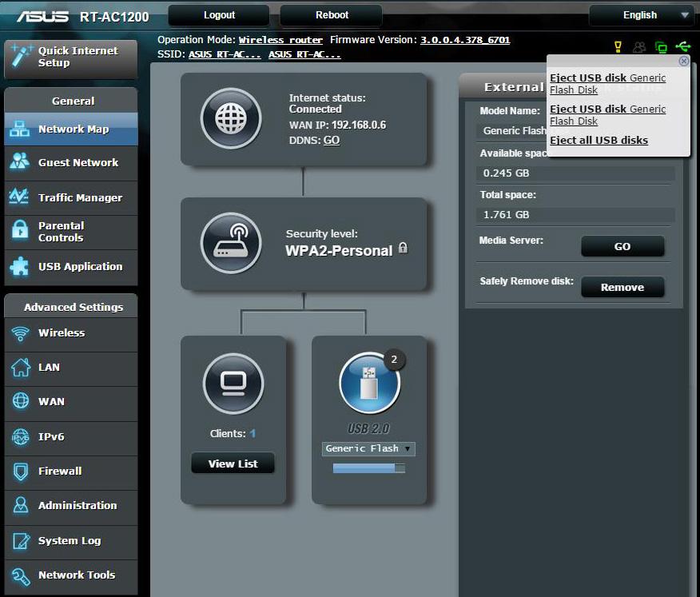The image size is (700, 597).
Task: Click the Parental Controls lock icon
Action: 20,230
